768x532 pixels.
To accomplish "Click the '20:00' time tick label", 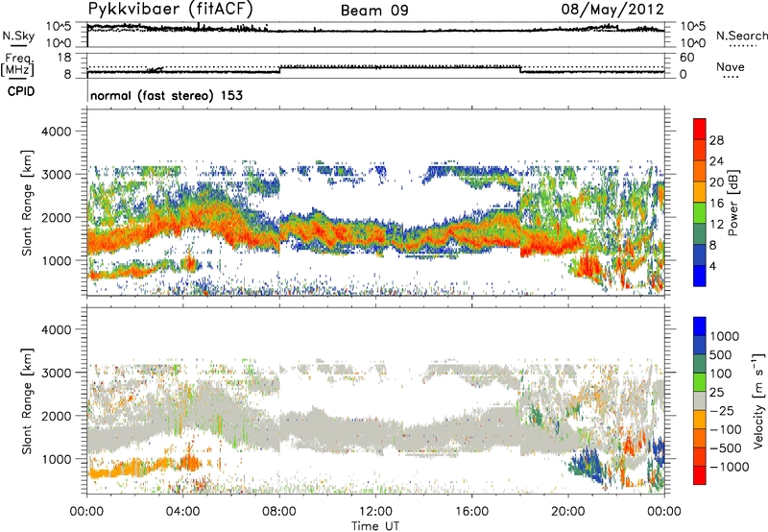I will click(567, 512).
